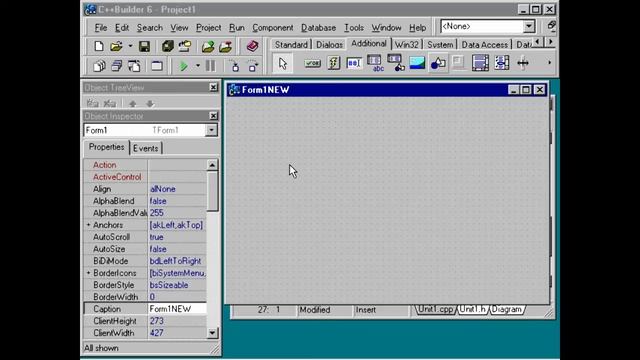Select the Align property value alNone
The width and height of the screenshot is (640, 360).
[x=177, y=189]
